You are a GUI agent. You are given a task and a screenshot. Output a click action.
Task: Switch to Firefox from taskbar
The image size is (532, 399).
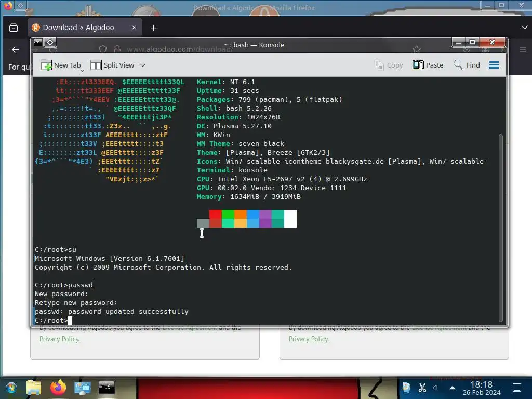(x=58, y=388)
